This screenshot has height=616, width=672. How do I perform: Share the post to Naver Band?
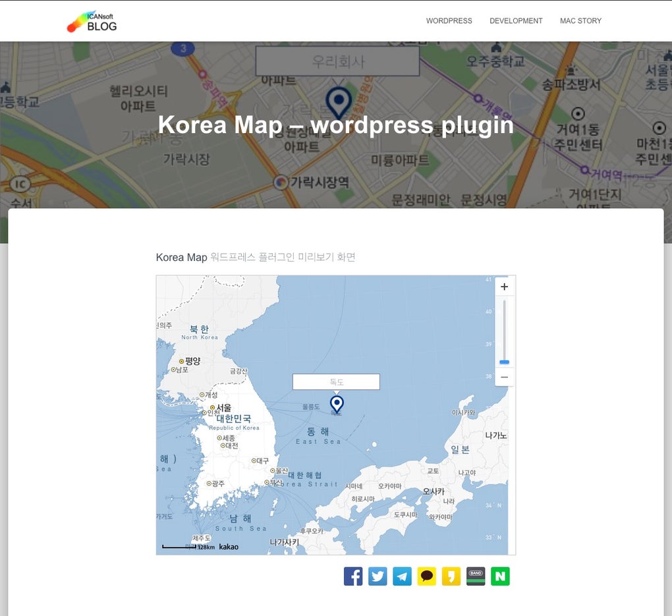click(475, 576)
